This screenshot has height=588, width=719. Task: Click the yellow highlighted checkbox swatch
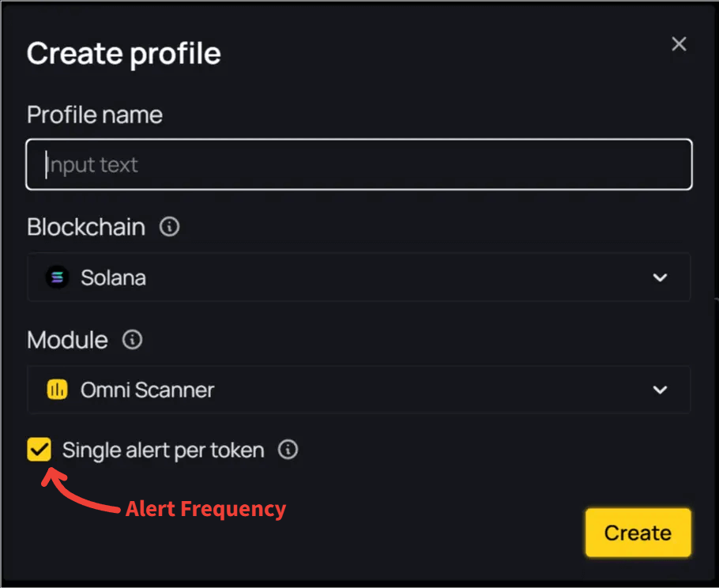tap(38, 450)
